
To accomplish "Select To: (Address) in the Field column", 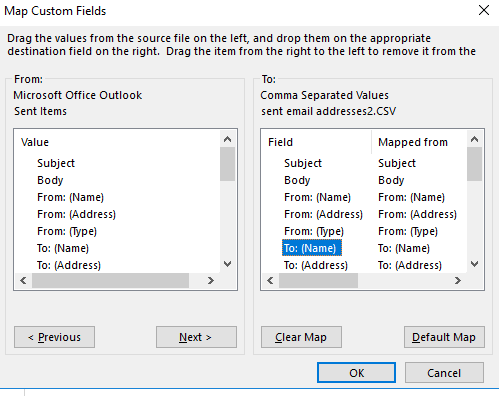I will coord(316,265).
